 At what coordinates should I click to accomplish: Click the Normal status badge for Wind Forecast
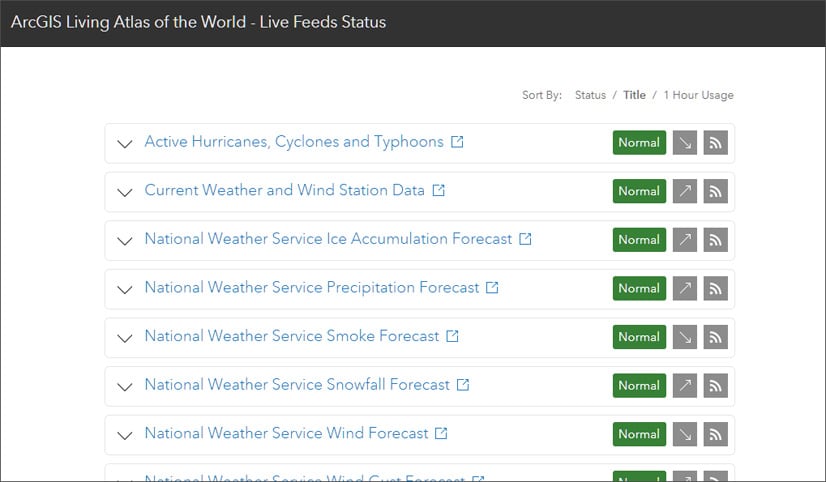pyautogui.click(x=639, y=434)
